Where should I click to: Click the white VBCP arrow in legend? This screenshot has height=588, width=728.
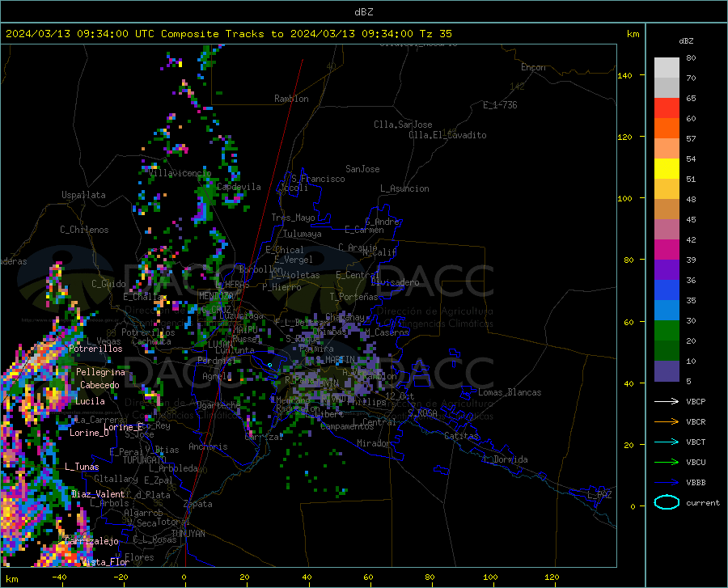click(x=667, y=401)
